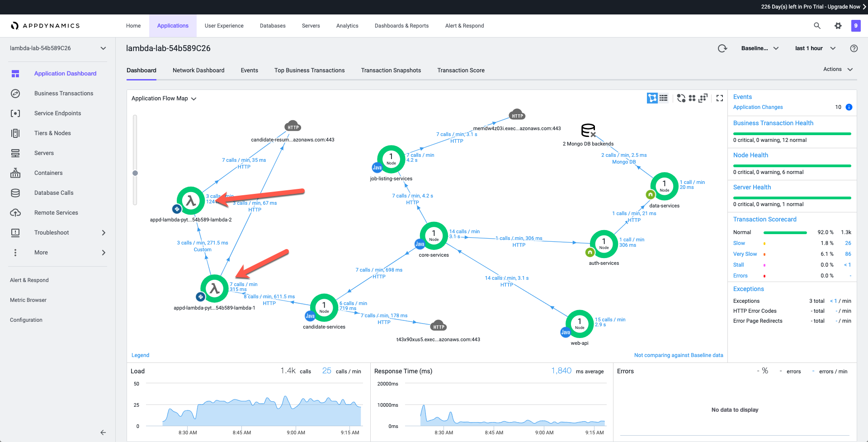This screenshot has height=442, width=868.
Task: Click the four-dot grid layout icon
Action: pos(692,98)
